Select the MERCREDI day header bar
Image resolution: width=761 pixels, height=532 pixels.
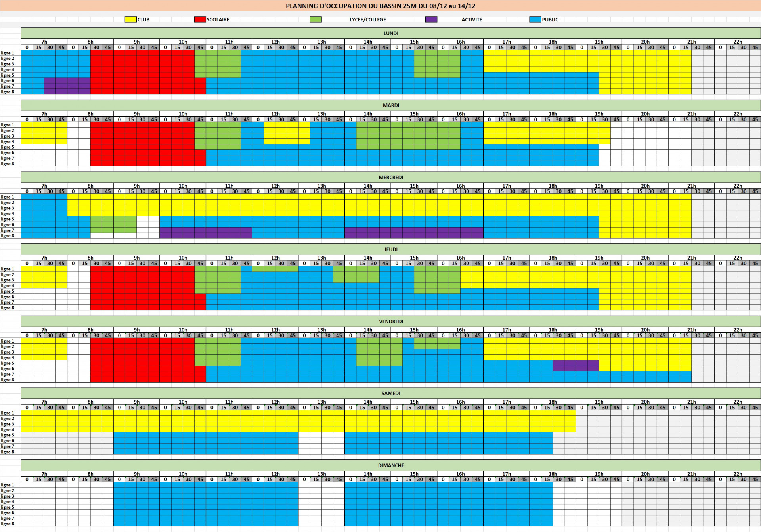[x=390, y=177]
